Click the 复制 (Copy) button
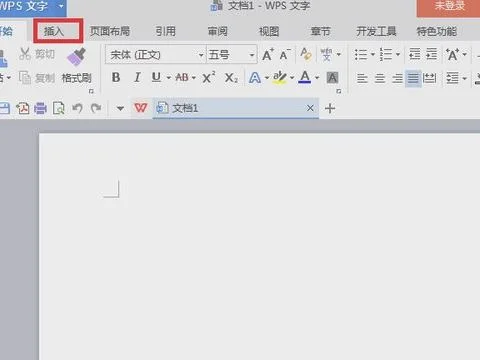The height and width of the screenshot is (360, 480). pos(37,78)
